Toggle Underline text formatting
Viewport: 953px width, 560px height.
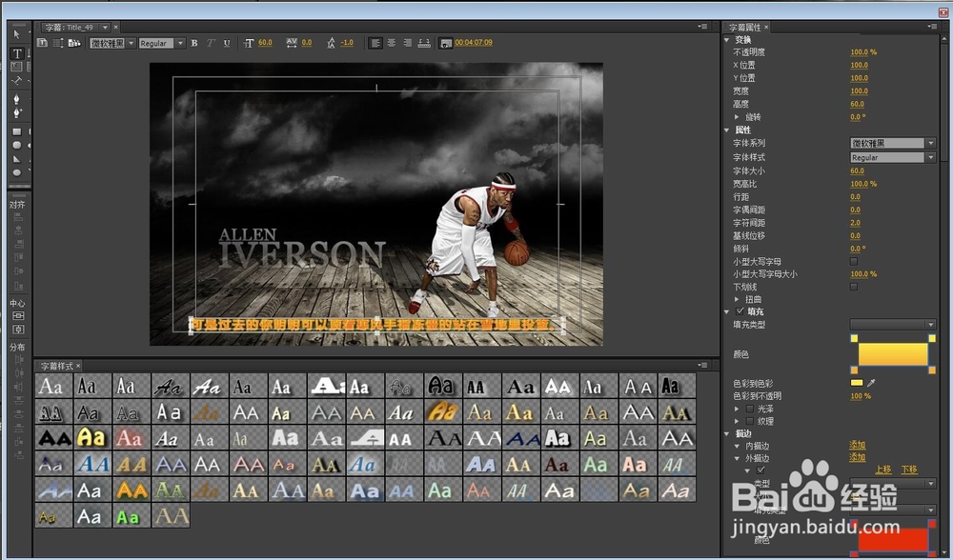click(x=227, y=43)
